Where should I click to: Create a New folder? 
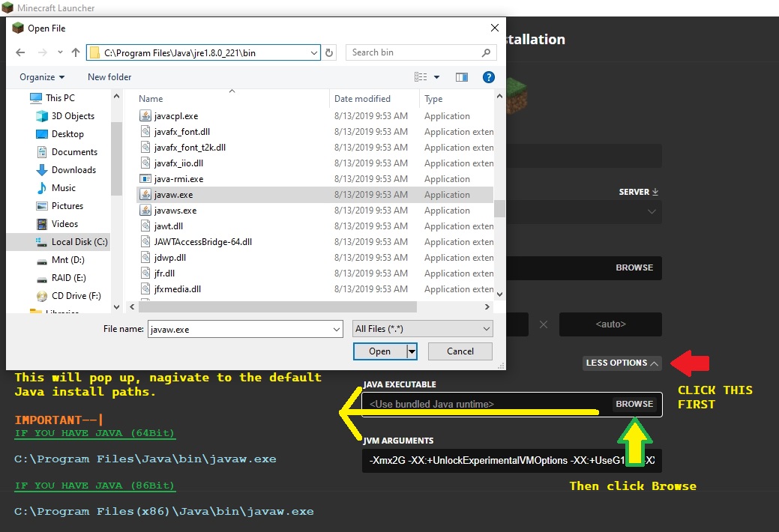point(109,77)
